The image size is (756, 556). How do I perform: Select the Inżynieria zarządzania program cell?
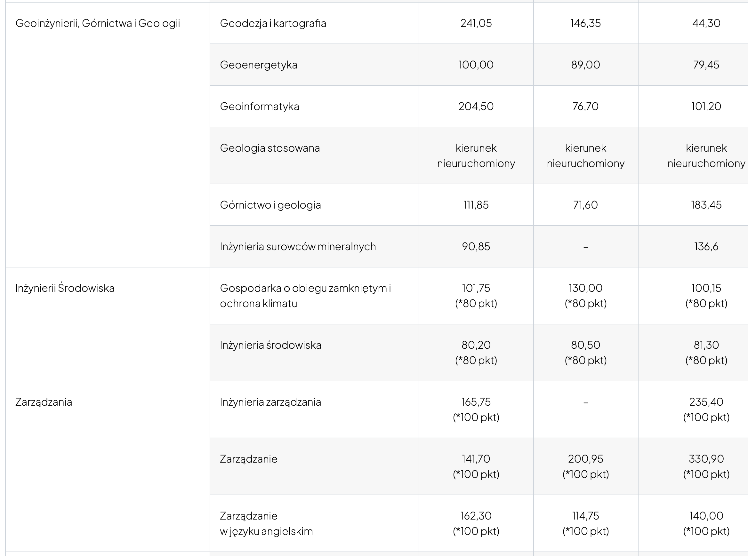pos(270,402)
